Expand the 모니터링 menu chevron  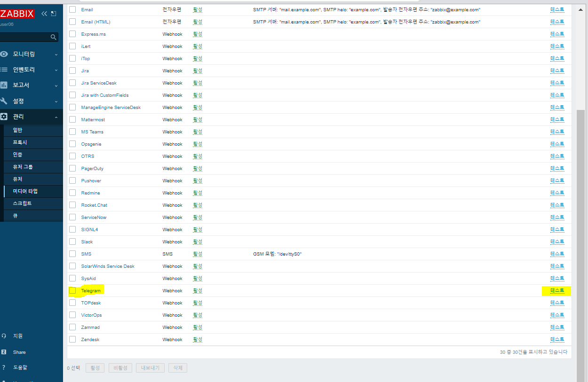[x=56, y=55]
